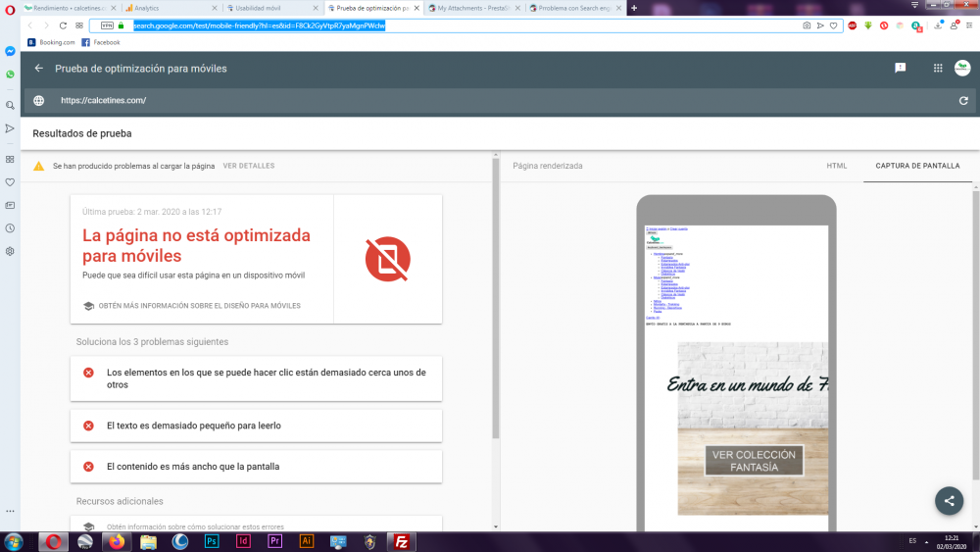Switch to the My Attachments PrestaShop tab
This screenshot has width=980, height=552.
tap(472, 8)
